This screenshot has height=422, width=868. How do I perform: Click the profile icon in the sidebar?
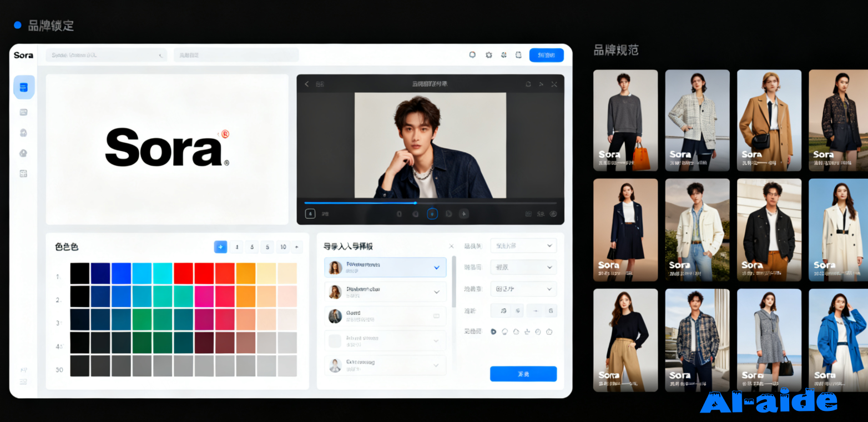coord(23,132)
